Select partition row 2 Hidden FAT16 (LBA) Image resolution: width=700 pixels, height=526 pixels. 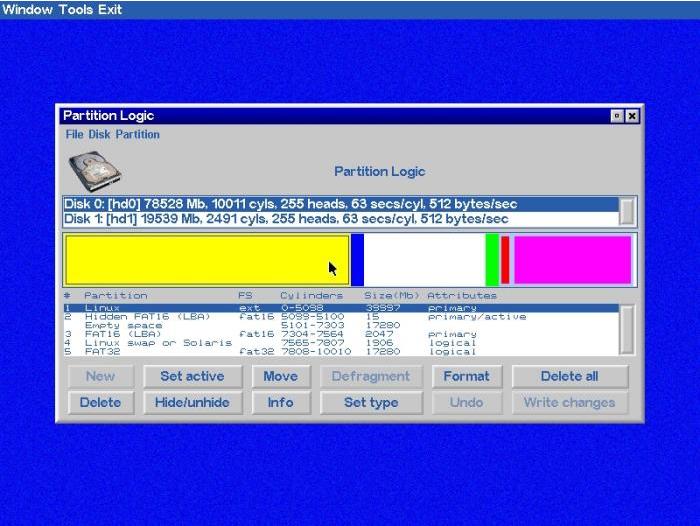click(x=341, y=317)
